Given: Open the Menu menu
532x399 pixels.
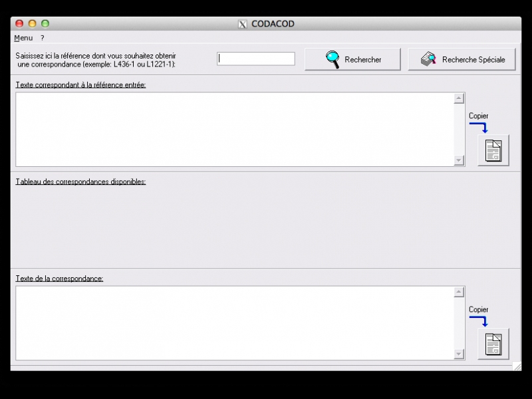Looking at the screenshot, I should pyautogui.click(x=23, y=38).
